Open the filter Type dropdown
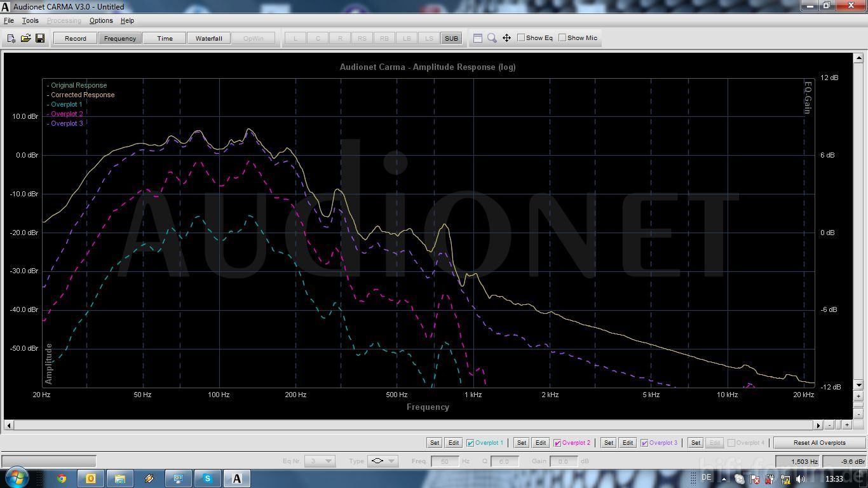 pyautogui.click(x=383, y=461)
